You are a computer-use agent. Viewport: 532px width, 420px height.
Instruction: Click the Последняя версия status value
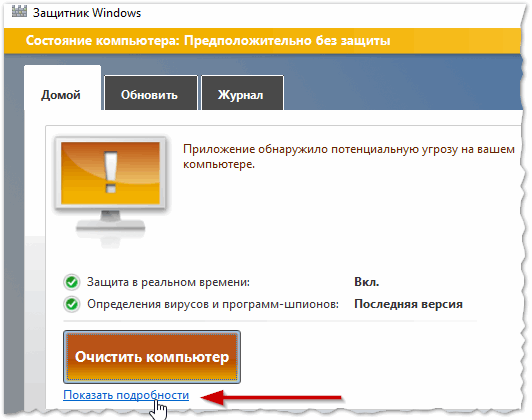coord(408,304)
